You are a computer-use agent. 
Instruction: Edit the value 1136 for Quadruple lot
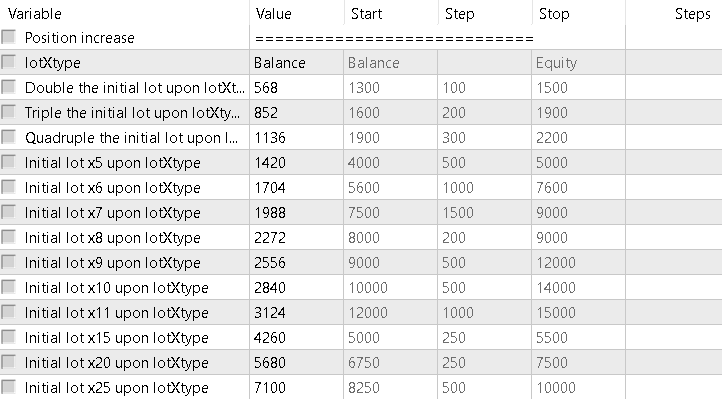(297, 138)
